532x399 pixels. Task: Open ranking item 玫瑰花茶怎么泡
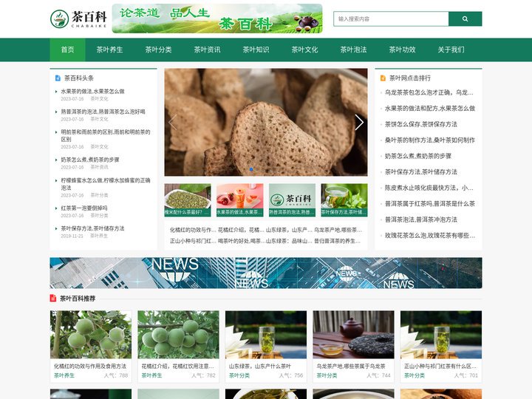click(430, 236)
